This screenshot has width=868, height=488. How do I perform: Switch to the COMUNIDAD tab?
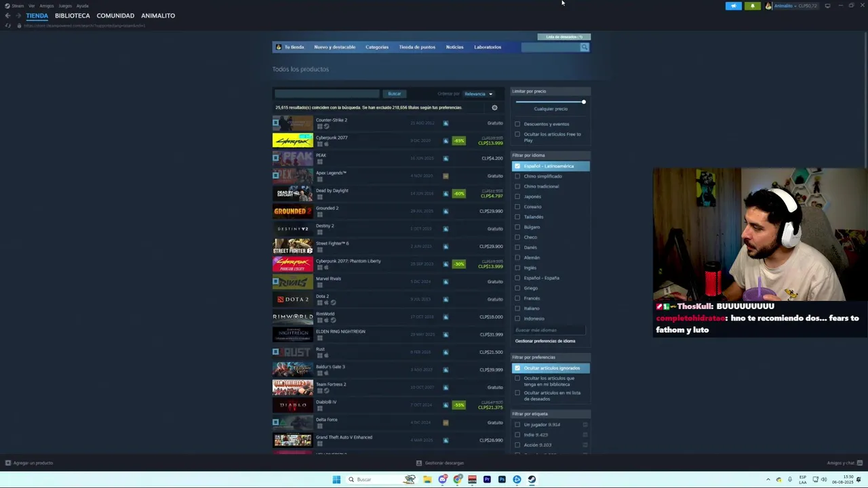coord(115,16)
